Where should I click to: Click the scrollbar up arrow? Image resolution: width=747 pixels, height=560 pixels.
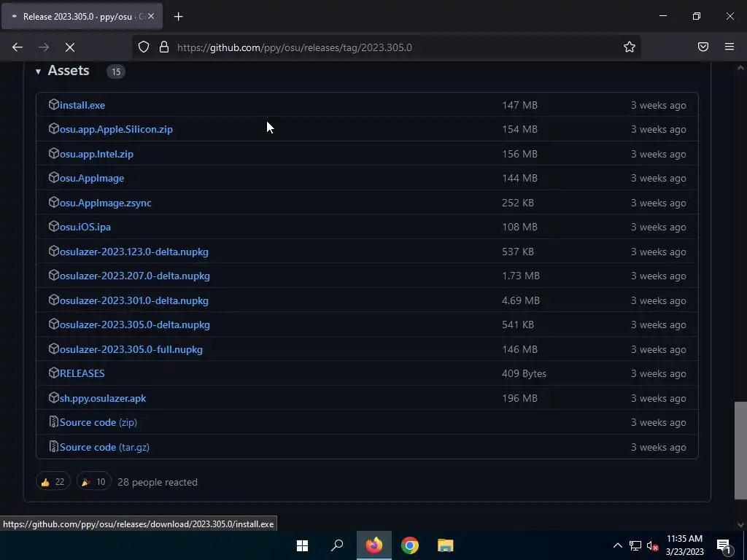pyautogui.click(x=741, y=68)
